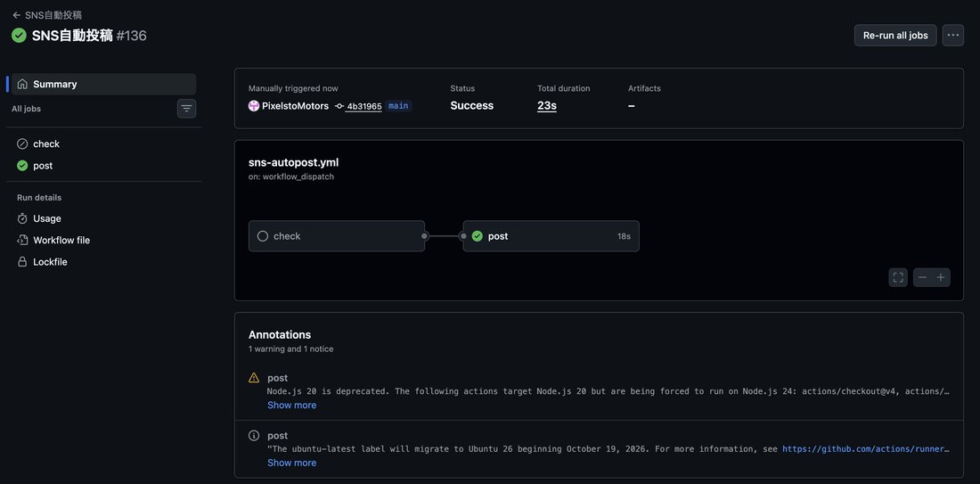Click the lock icon beside Lockfile

(22, 262)
